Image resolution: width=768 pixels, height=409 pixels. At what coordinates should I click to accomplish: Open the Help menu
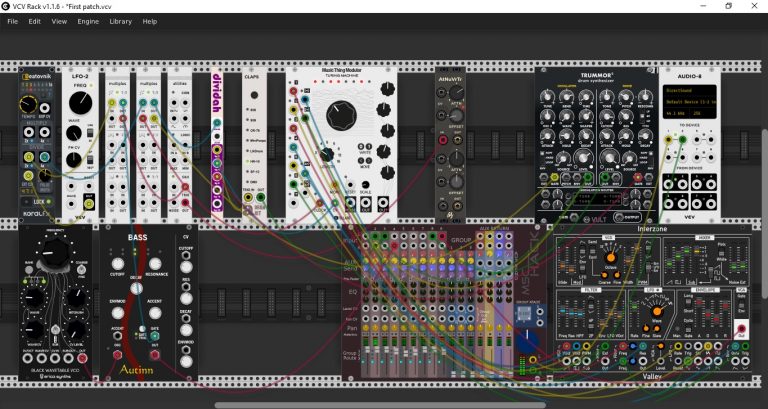point(149,21)
